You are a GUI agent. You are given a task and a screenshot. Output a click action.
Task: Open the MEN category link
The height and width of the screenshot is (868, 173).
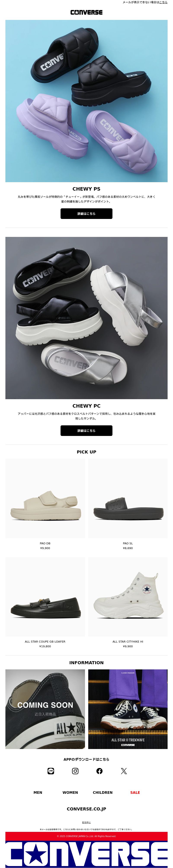pos(38,792)
